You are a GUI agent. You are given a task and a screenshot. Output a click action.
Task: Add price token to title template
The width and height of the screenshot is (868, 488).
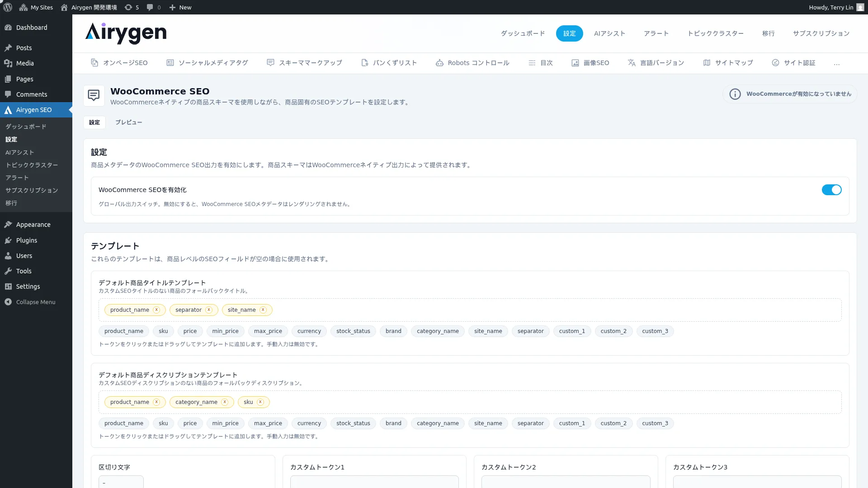click(190, 331)
